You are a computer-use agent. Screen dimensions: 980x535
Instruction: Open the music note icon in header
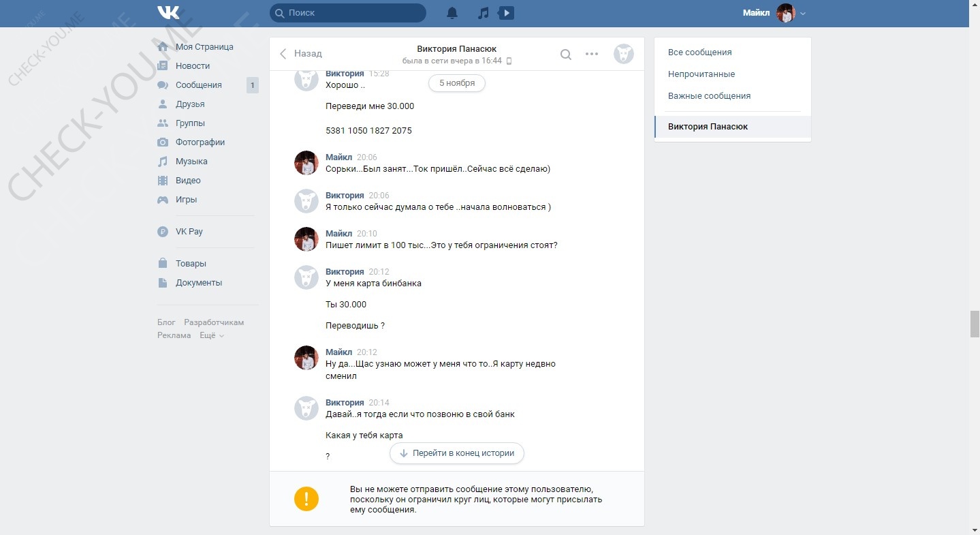tap(483, 13)
